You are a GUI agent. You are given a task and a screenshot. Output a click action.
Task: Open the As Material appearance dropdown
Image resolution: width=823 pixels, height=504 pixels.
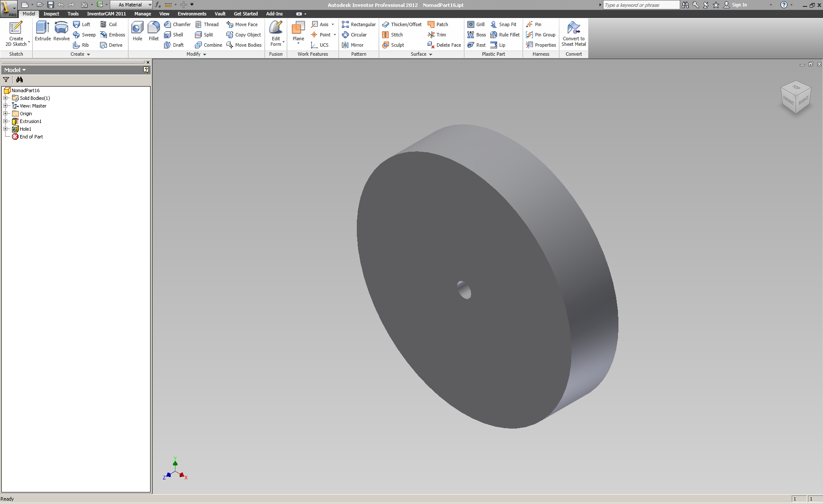(x=131, y=5)
